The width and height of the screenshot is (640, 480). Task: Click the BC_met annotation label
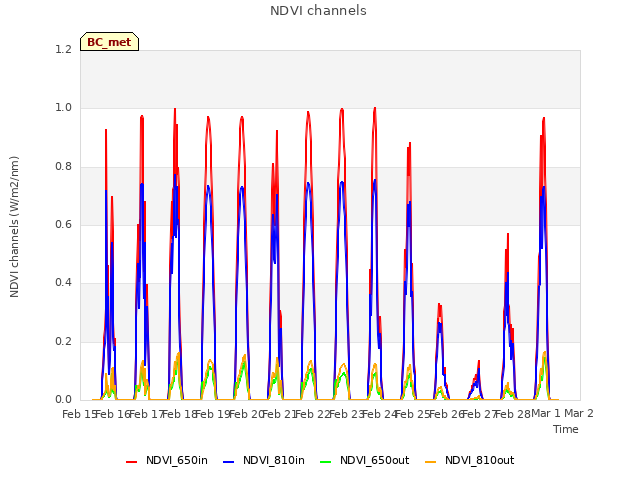point(109,42)
